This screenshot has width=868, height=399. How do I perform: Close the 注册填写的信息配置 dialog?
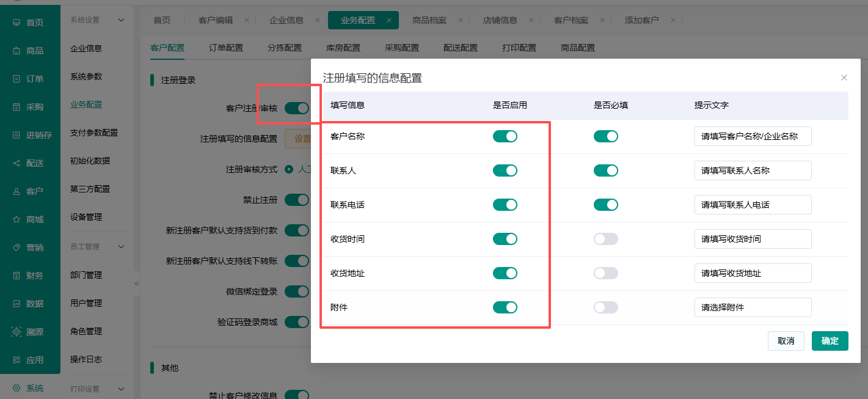[844, 78]
